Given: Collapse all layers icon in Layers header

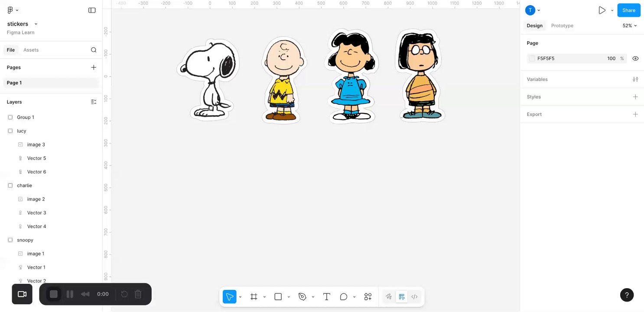Looking at the screenshot, I should coord(94,102).
